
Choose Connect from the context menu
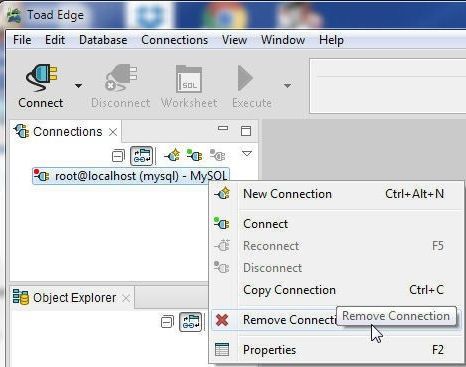click(336, 224)
